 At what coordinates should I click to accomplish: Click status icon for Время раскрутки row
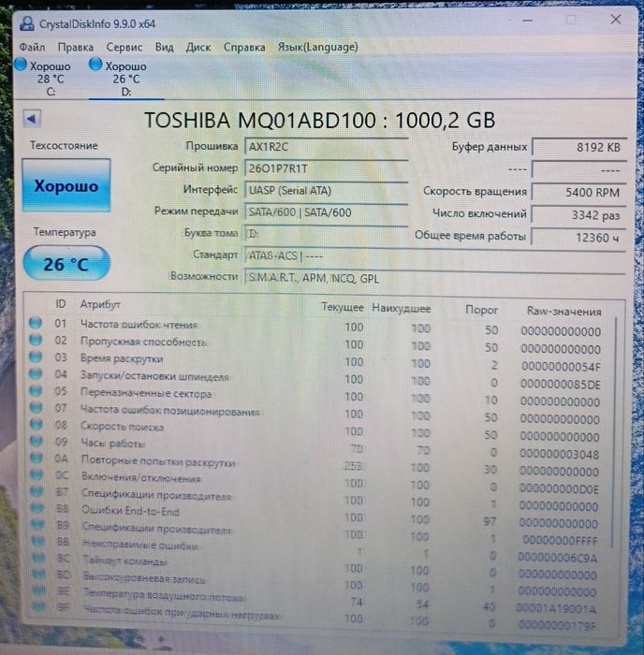pos(36,357)
